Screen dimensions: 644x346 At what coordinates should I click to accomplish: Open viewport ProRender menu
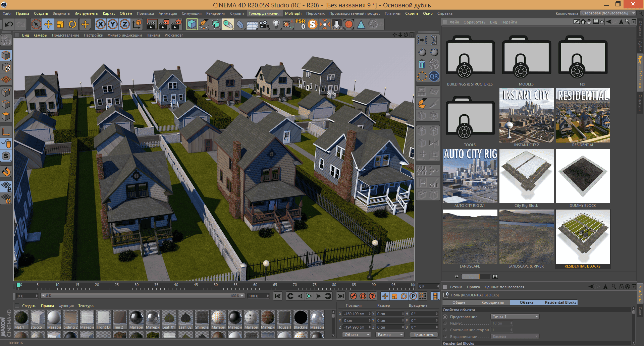pos(174,35)
